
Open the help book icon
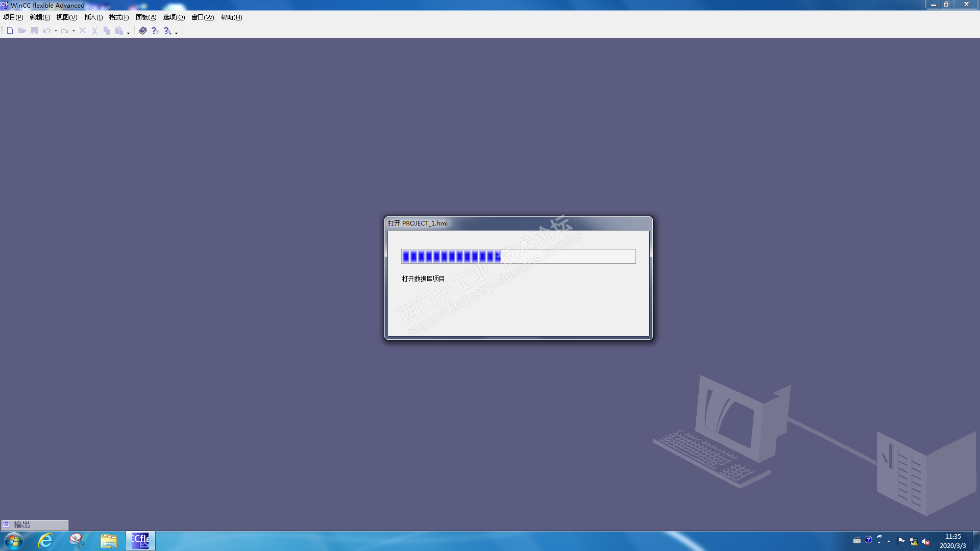[143, 31]
